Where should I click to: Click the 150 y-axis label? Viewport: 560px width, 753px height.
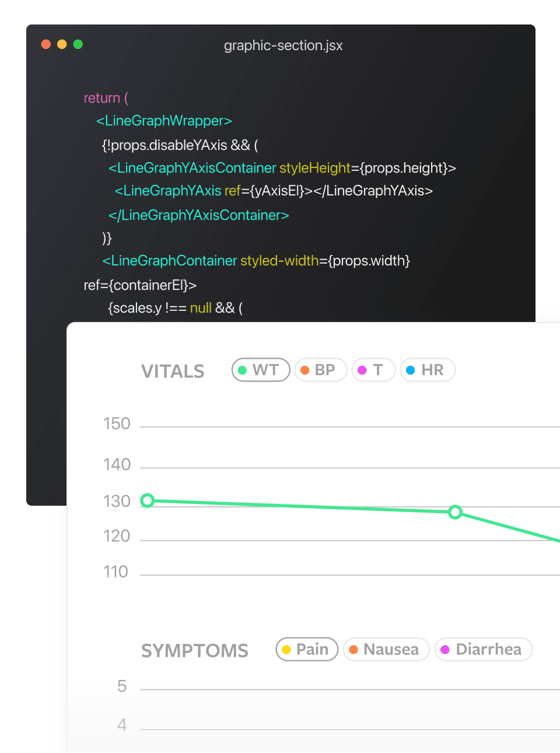click(x=117, y=423)
